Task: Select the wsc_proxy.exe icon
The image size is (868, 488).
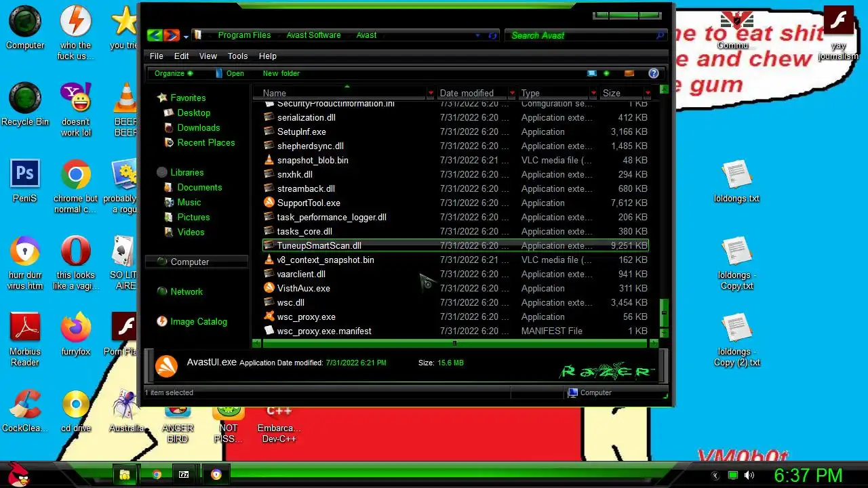Action: point(269,317)
